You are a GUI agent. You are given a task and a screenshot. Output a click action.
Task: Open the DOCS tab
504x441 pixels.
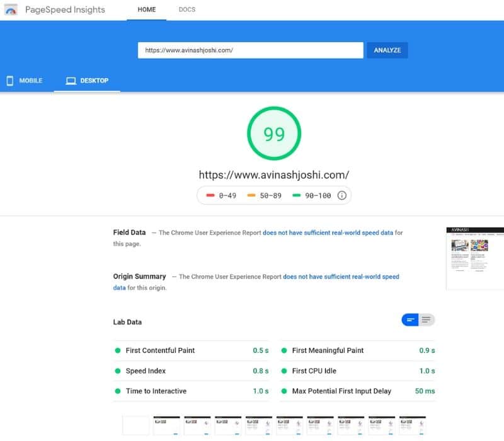(x=186, y=9)
